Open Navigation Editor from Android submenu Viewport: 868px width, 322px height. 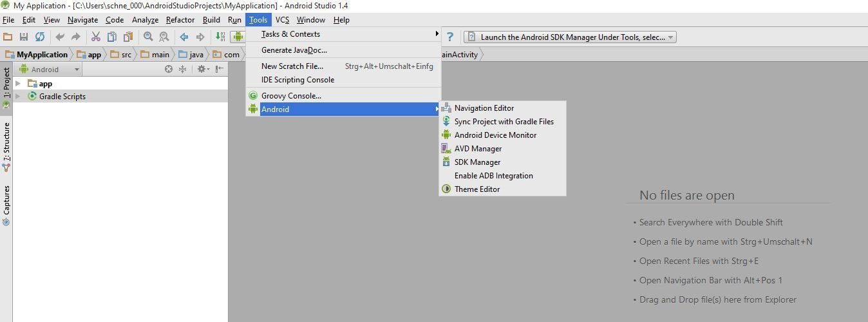click(502, 108)
